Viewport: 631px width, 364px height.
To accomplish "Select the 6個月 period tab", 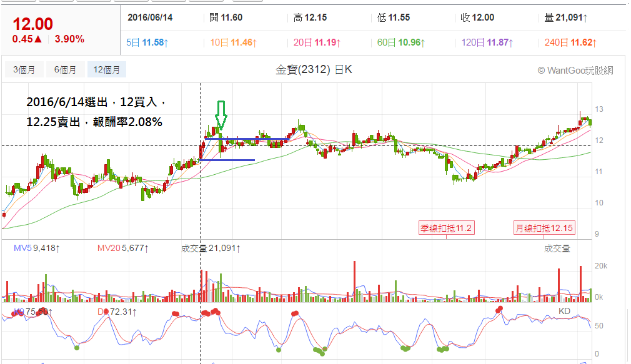I will (65, 69).
